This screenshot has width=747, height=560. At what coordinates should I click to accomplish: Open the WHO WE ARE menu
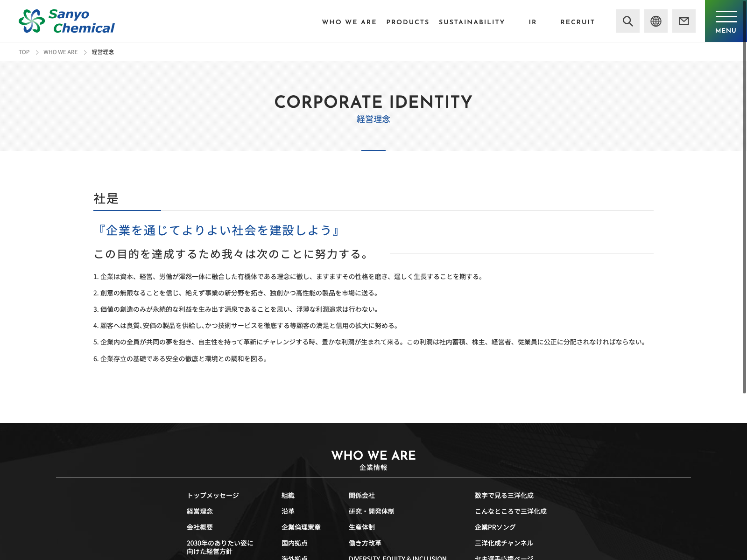[x=349, y=22]
